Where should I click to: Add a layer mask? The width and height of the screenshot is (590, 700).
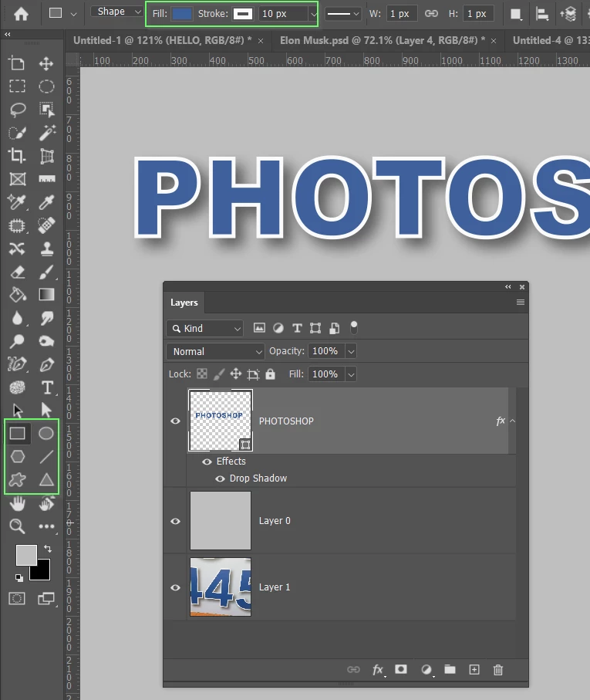[401, 669]
